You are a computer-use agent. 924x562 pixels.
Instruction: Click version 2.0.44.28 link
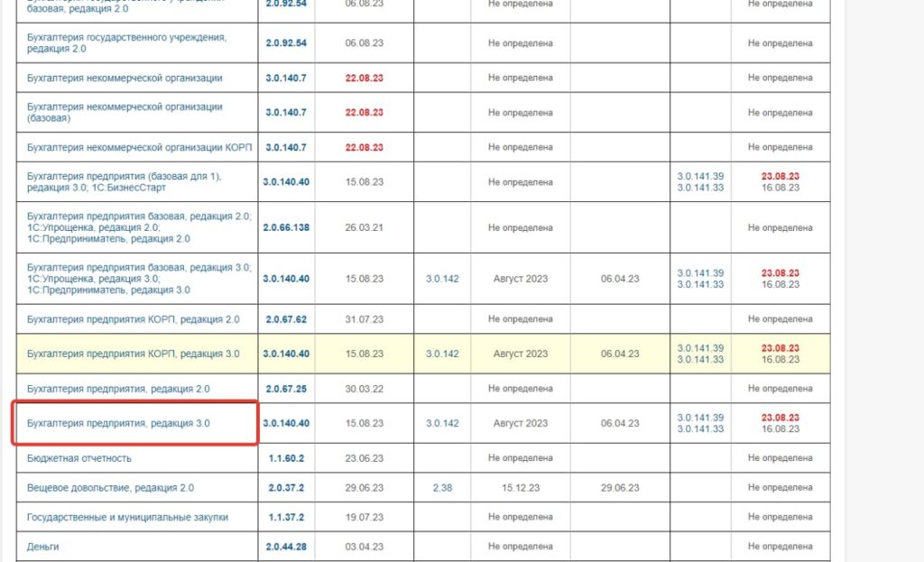tap(286, 547)
